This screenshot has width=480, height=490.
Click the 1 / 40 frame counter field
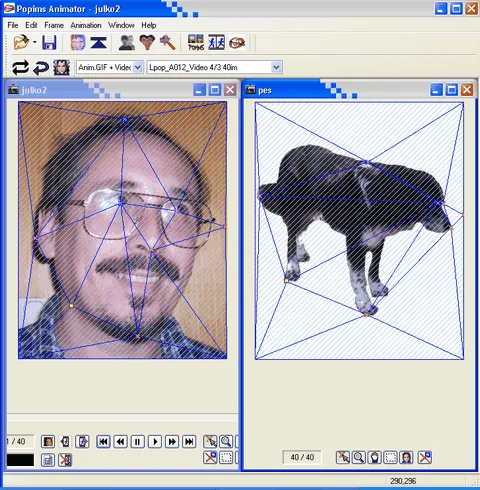[20, 442]
